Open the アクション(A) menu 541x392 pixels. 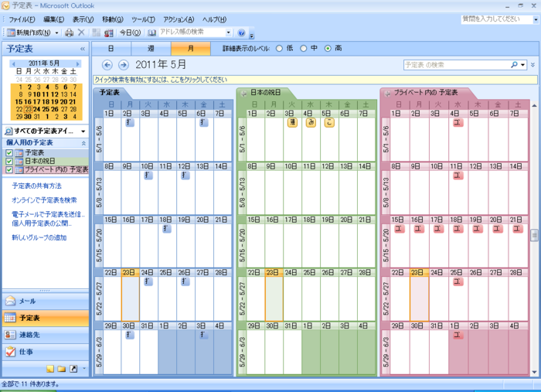(x=179, y=19)
